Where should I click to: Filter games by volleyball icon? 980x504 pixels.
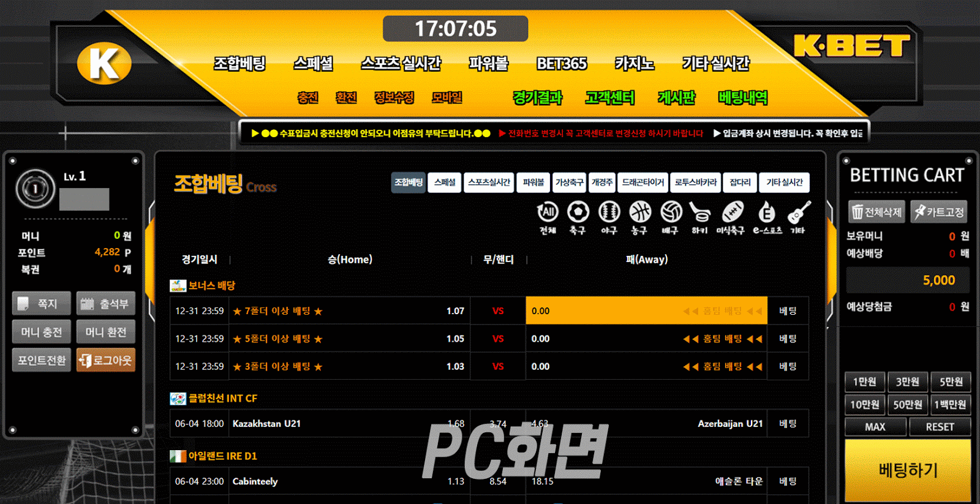pos(671,218)
